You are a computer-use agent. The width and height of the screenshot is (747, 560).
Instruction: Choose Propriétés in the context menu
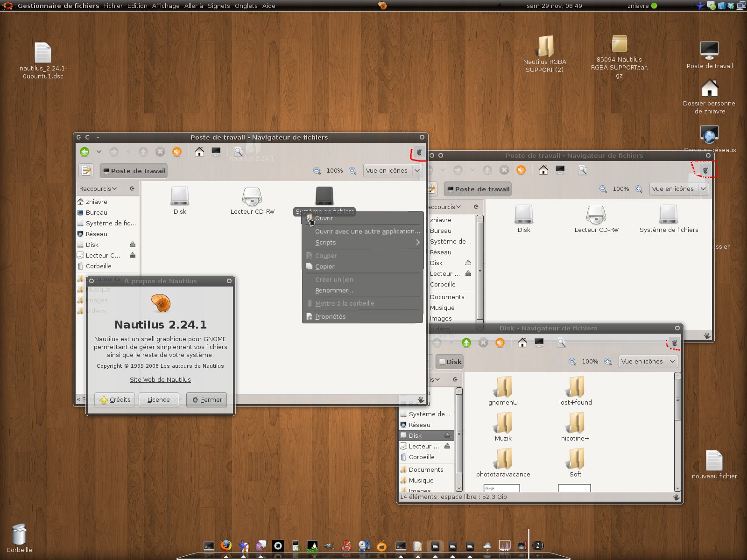point(363,316)
